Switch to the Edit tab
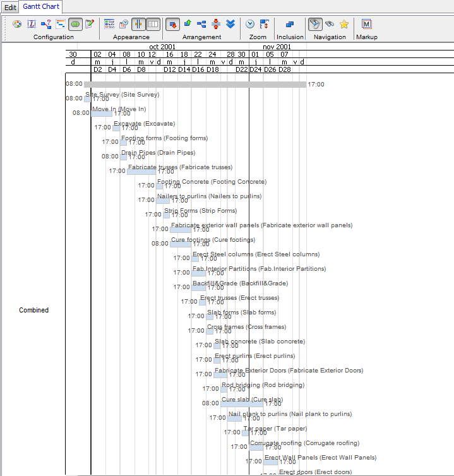 tap(10, 7)
